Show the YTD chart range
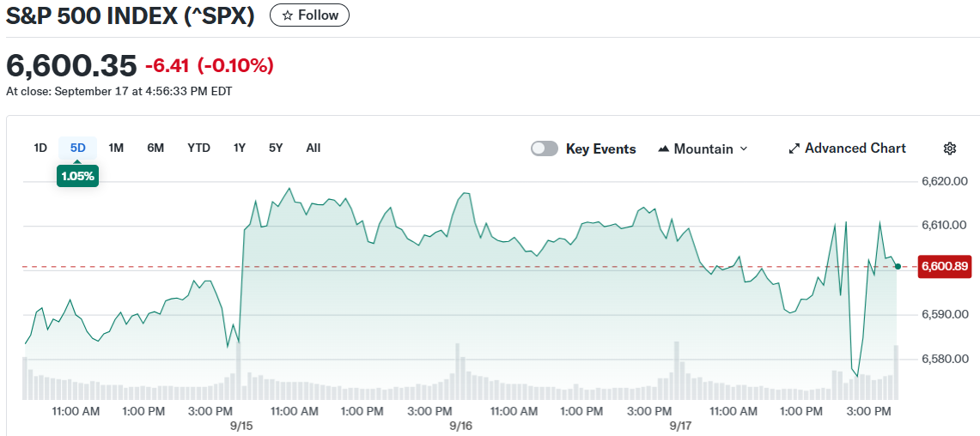This screenshot has height=436, width=980. (198, 148)
